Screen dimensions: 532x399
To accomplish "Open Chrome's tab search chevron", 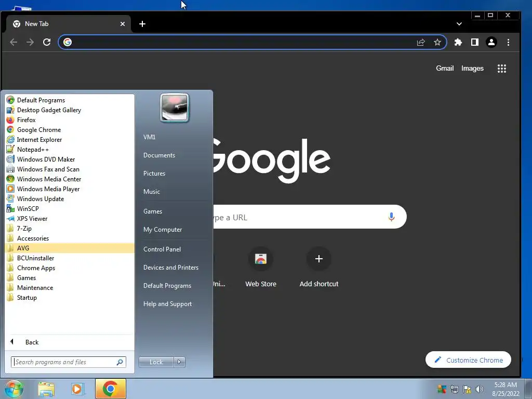I will click(x=459, y=24).
